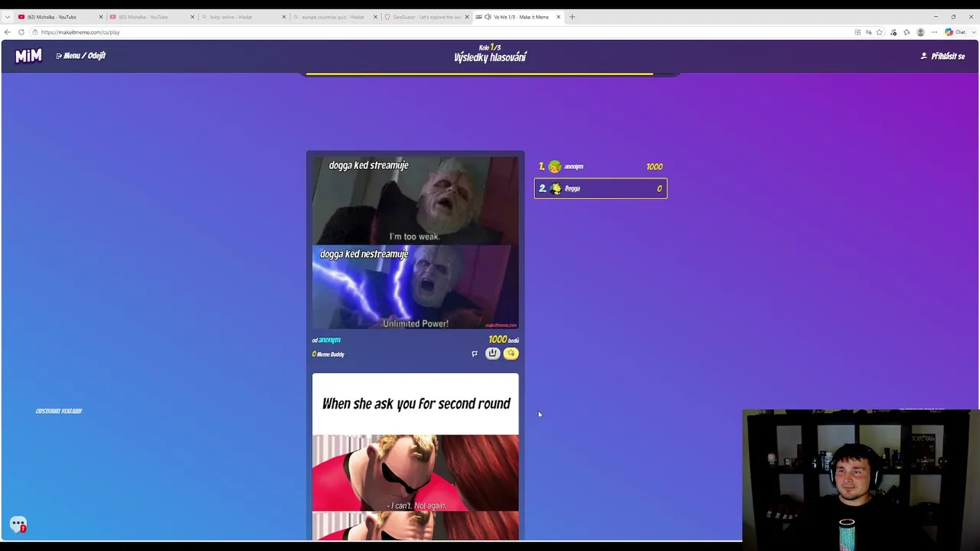Switch to GeoGuessr tab

coord(425,17)
